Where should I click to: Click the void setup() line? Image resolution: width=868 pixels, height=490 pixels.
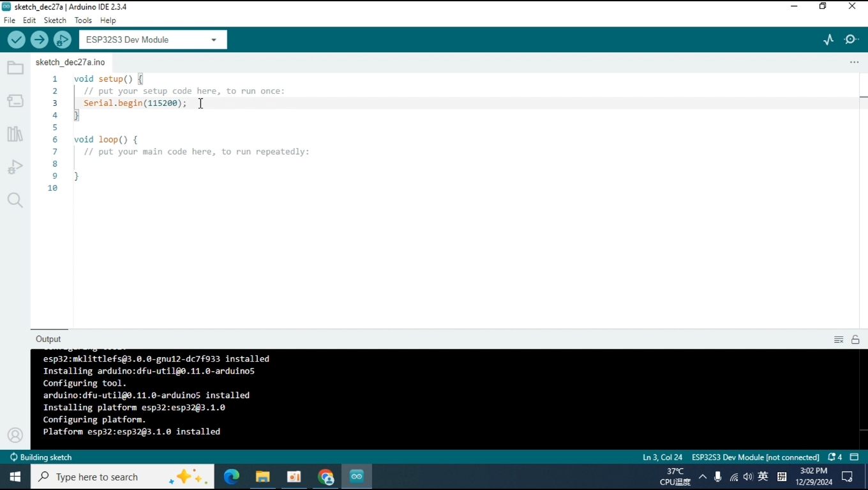(108, 78)
